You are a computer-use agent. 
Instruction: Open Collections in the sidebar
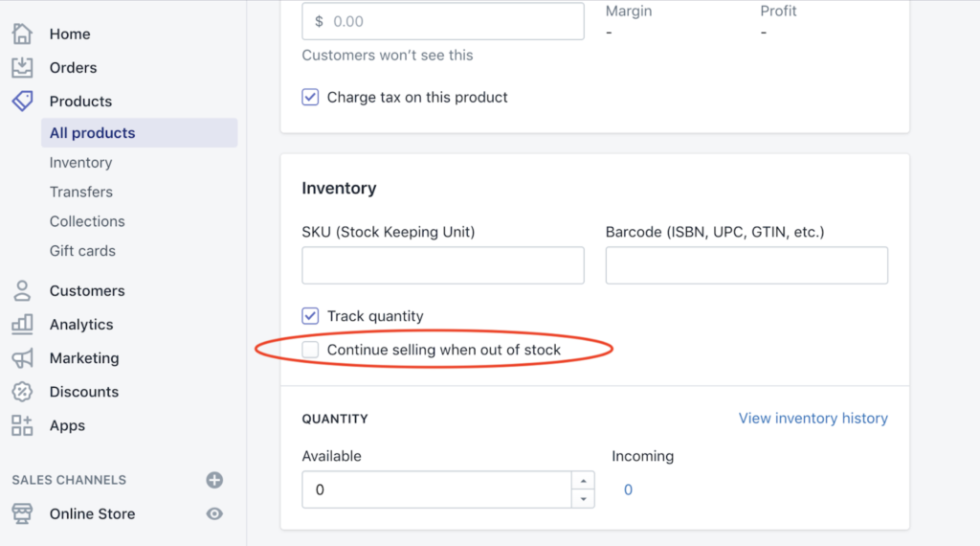pos(87,221)
